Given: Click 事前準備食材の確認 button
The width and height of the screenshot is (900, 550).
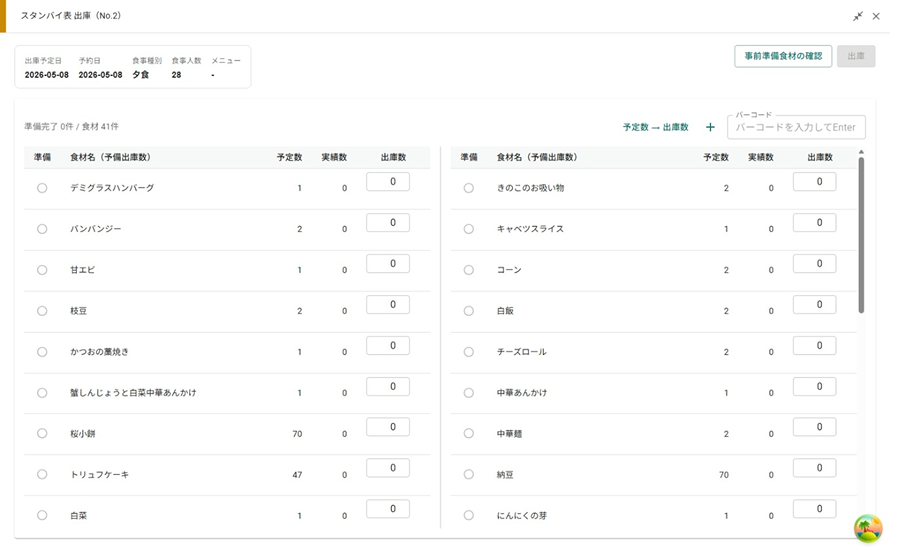Looking at the screenshot, I should [783, 56].
